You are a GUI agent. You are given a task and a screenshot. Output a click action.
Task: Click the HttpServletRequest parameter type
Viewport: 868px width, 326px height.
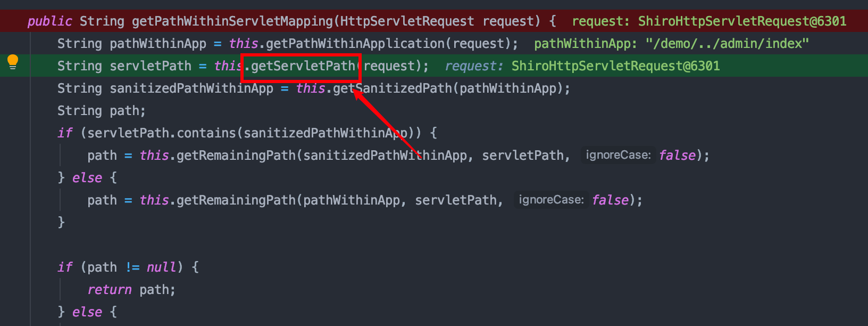pyautogui.click(x=407, y=21)
